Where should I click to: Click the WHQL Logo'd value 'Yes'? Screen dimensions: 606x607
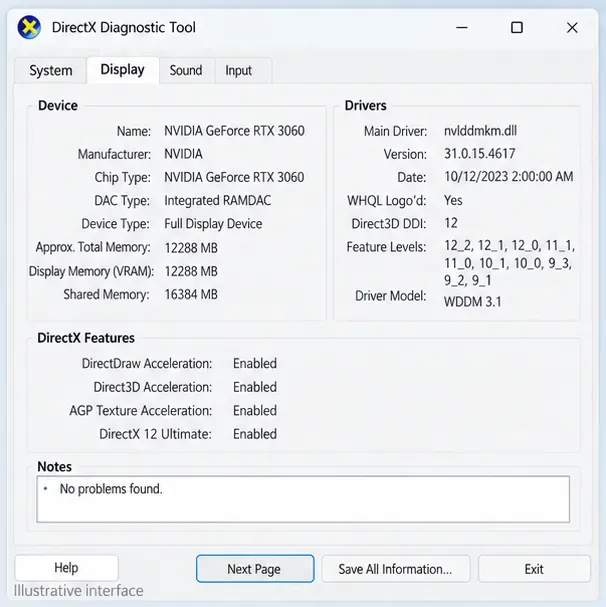pos(453,200)
